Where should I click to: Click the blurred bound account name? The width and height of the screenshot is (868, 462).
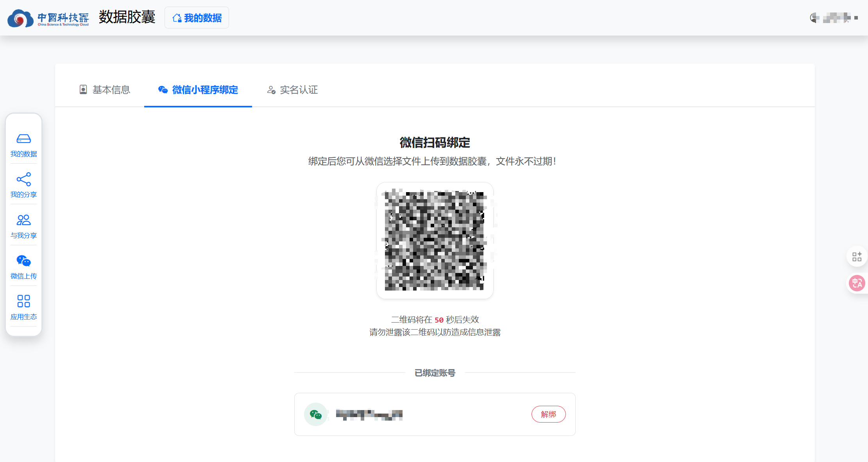369,414
